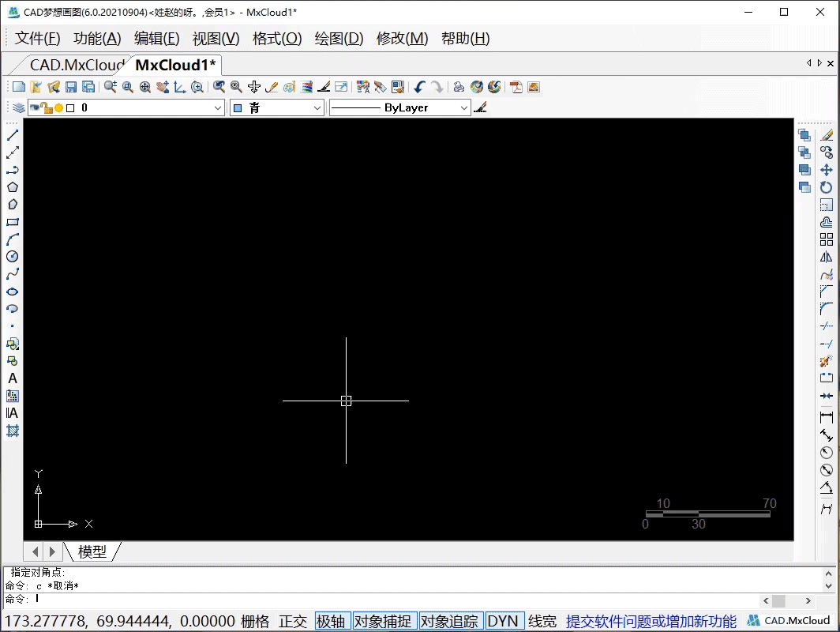Select the Circle drawing tool
Screen dimensions: 840x632
tap(13, 256)
